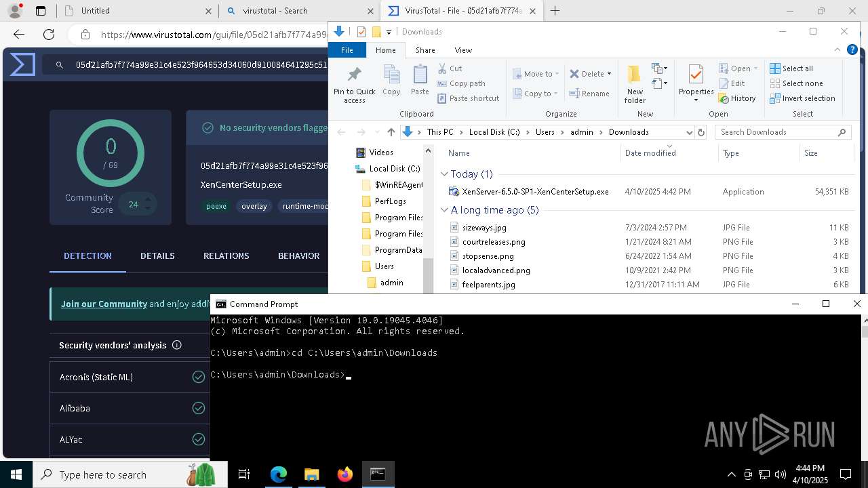The height and width of the screenshot is (488, 868).
Task: Collapse the Today (1) group
Action: 445,174
